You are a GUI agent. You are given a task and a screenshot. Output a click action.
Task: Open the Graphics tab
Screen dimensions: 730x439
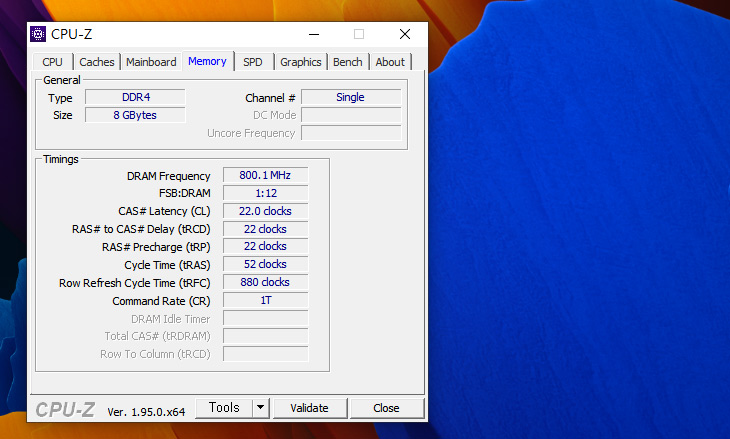[301, 62]
